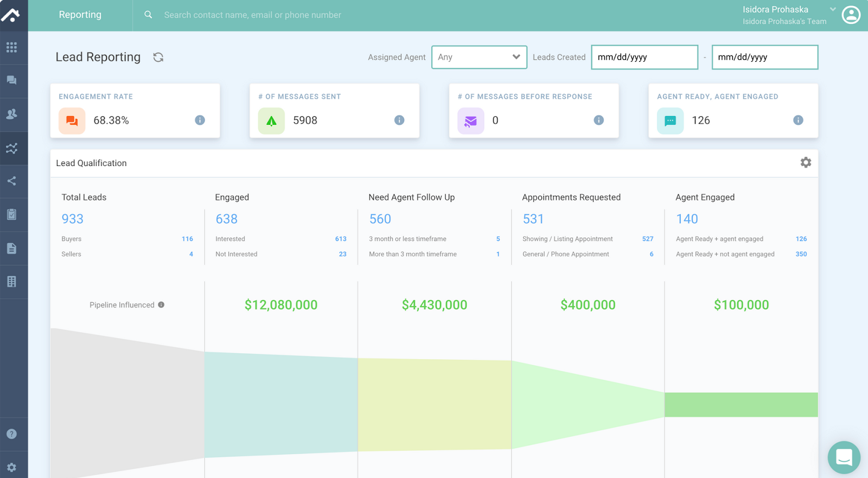Screen dimensions: 868x478
Task: Click the Agent Engaged green funnel segment
Action: (x=741, y=405)
